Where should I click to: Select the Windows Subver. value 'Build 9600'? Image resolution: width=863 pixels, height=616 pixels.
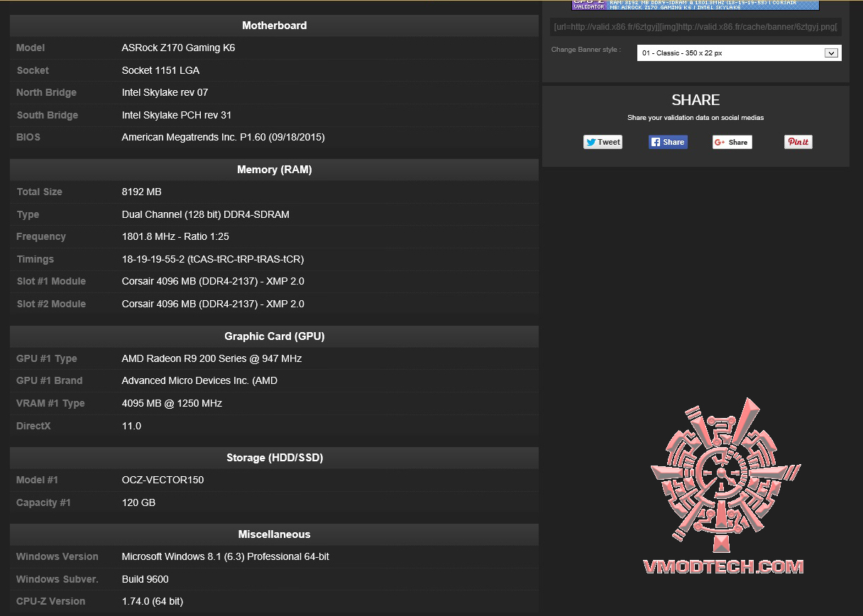click(145, 579)
